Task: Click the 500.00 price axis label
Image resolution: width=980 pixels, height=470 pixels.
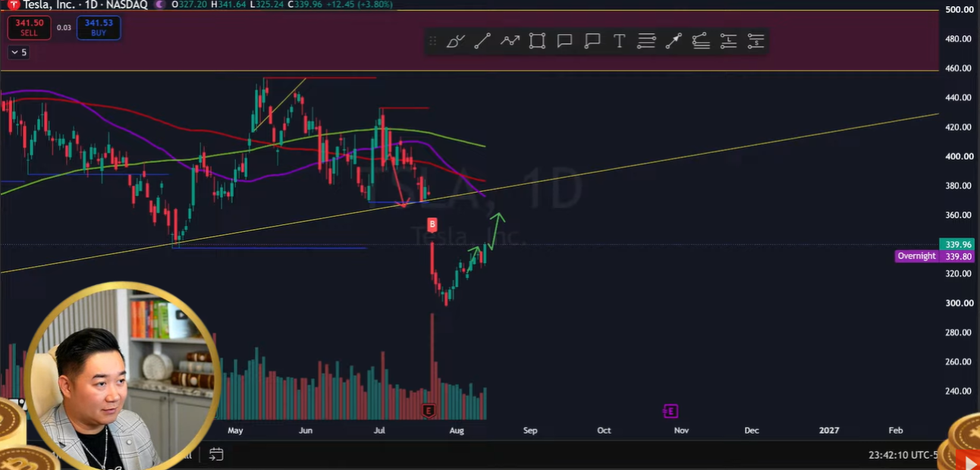Action: pos(959,10)
